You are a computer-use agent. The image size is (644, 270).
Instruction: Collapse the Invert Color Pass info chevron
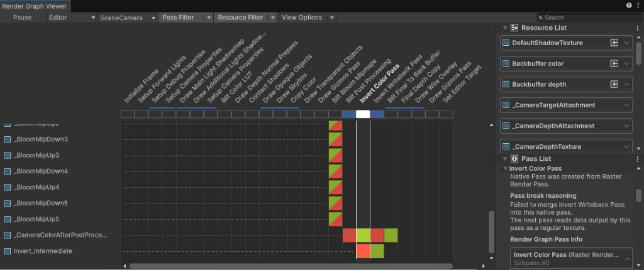[x=626, y=259]
